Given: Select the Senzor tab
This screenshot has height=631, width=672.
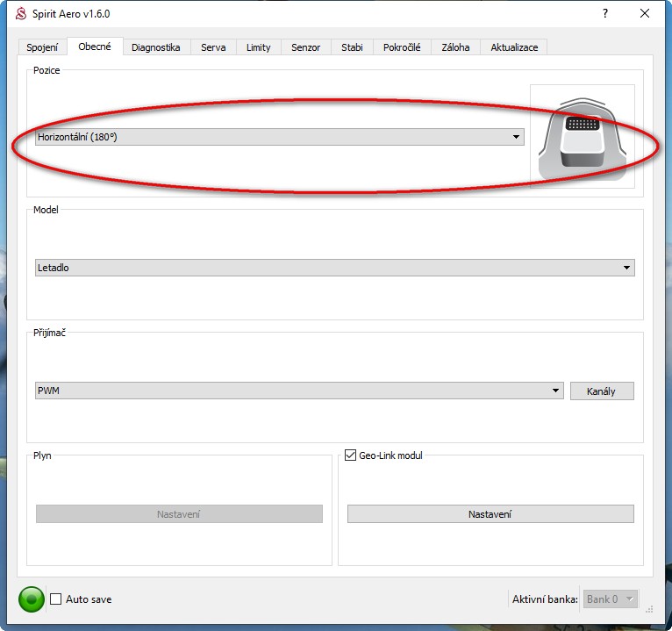Looking at the screenshot, I should 306,47.
